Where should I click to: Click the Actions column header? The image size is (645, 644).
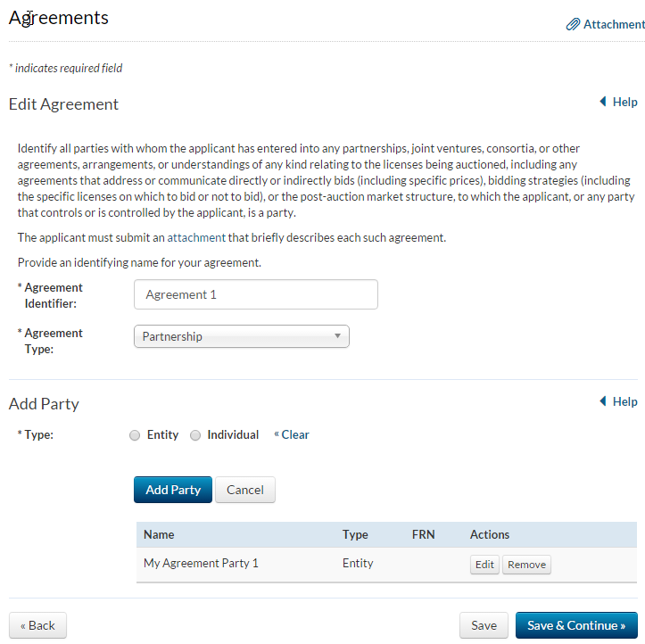490,535
